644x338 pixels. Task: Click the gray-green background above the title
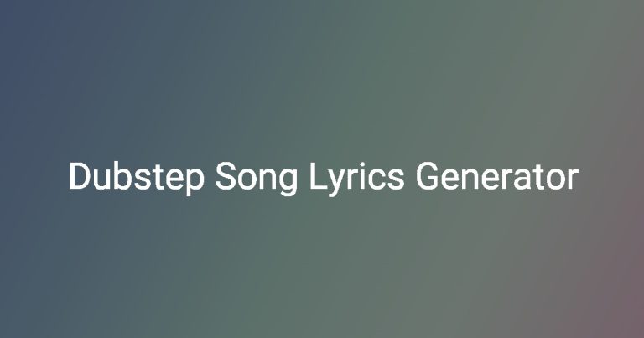click(x=324, y=82)
